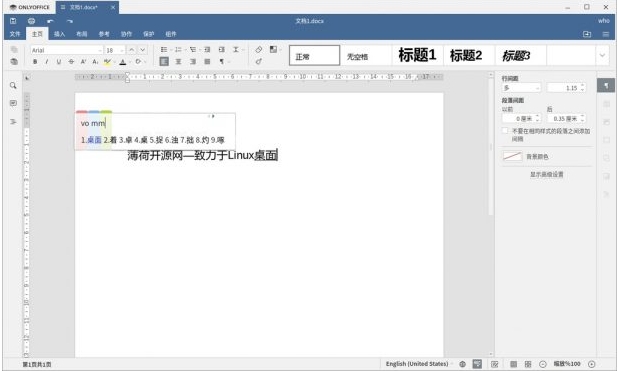Open the search icon in left sidebar

tap(13, 86)
